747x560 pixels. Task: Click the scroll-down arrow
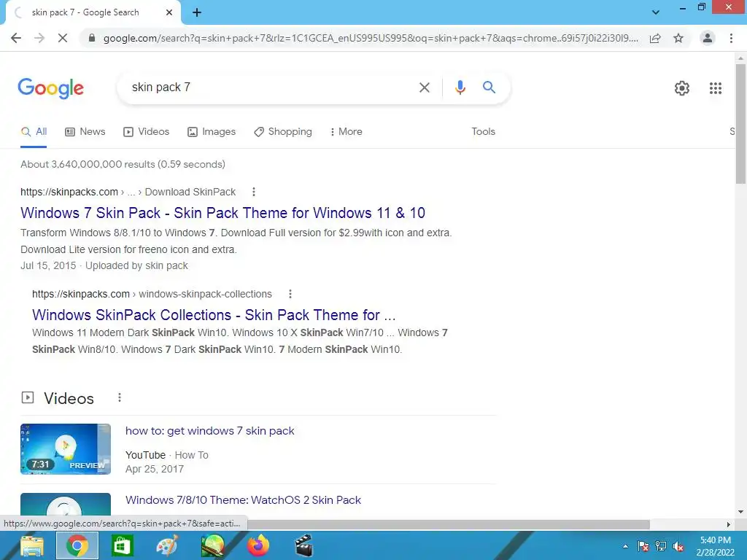740,512
